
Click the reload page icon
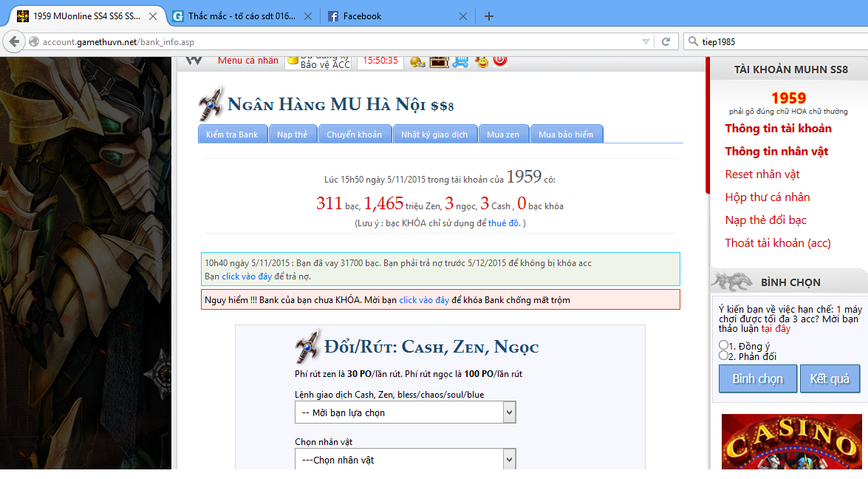pos(666,41)
